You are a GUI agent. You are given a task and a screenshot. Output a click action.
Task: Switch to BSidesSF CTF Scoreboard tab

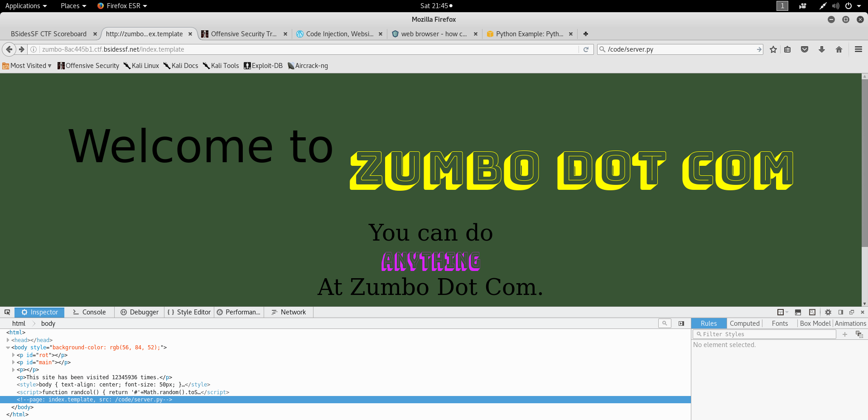[x=49, y=34]
